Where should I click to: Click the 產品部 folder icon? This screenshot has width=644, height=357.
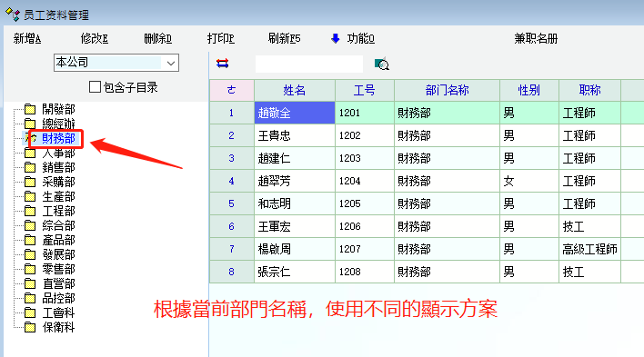click(x=30, y=240)
